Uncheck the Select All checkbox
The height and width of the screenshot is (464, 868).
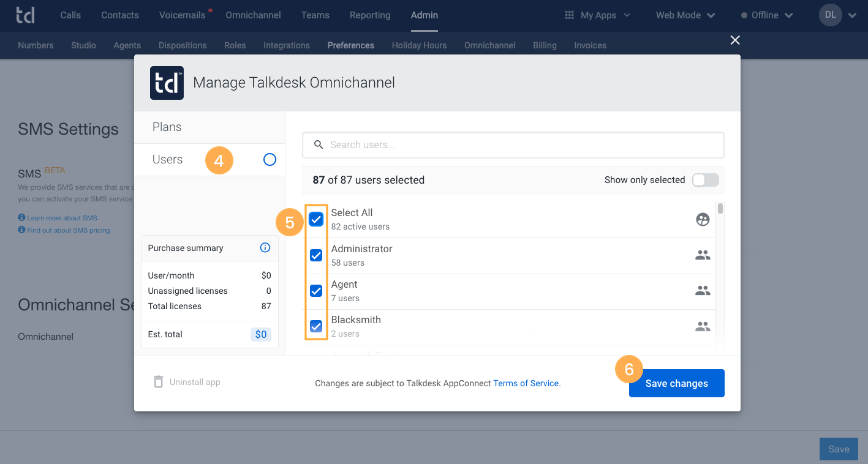316,219
